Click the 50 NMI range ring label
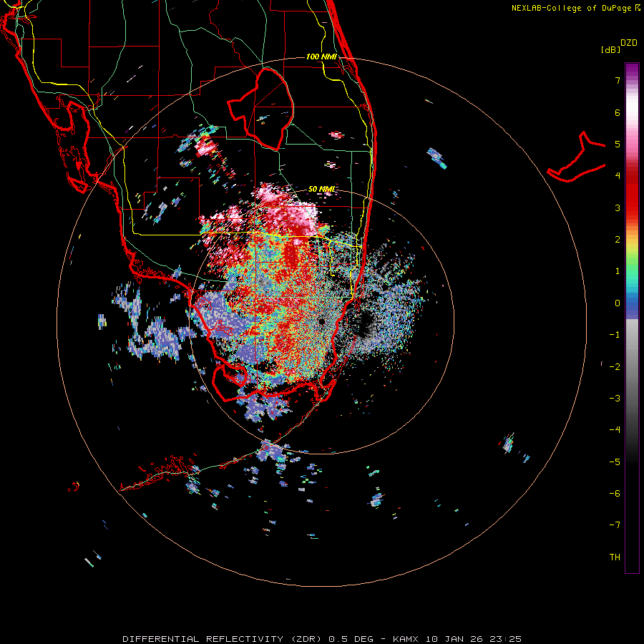Image resolution: width=644 pixels, height=644 pixels. pos(321,189)
